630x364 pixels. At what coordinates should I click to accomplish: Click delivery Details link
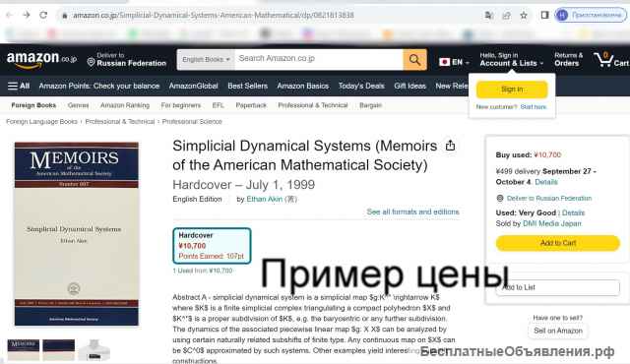tap(546, 182)
